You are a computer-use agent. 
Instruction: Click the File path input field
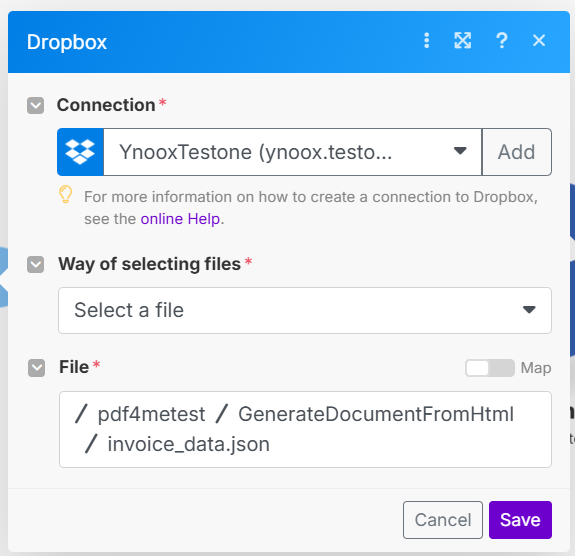(x=305, y=429)
